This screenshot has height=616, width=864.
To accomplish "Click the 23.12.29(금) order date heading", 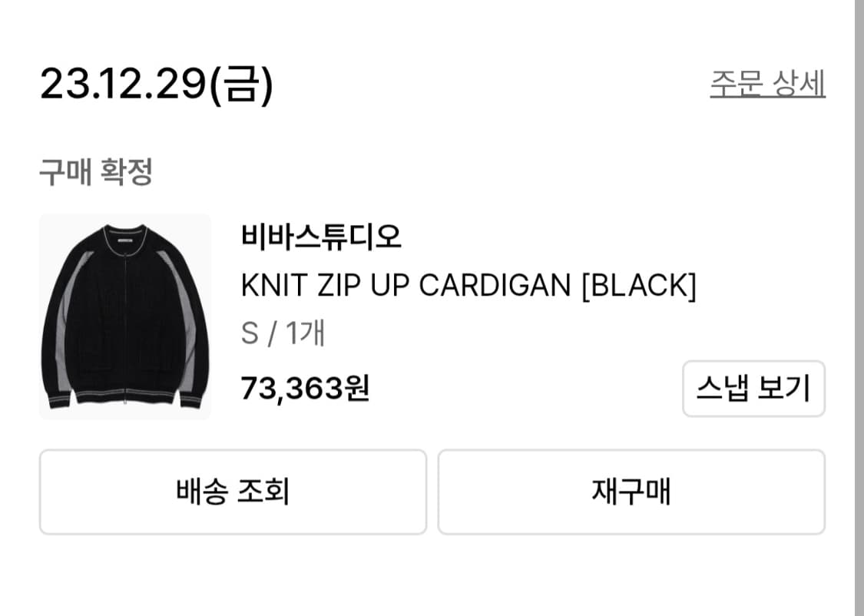I will pyautogui.click(x=157, y=84).
